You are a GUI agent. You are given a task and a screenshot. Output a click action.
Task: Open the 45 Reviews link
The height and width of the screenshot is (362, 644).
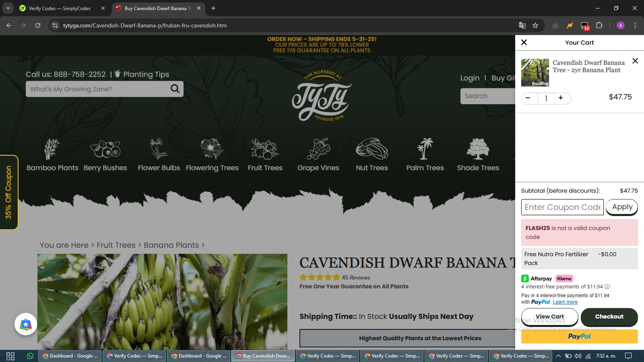point(356,278)
